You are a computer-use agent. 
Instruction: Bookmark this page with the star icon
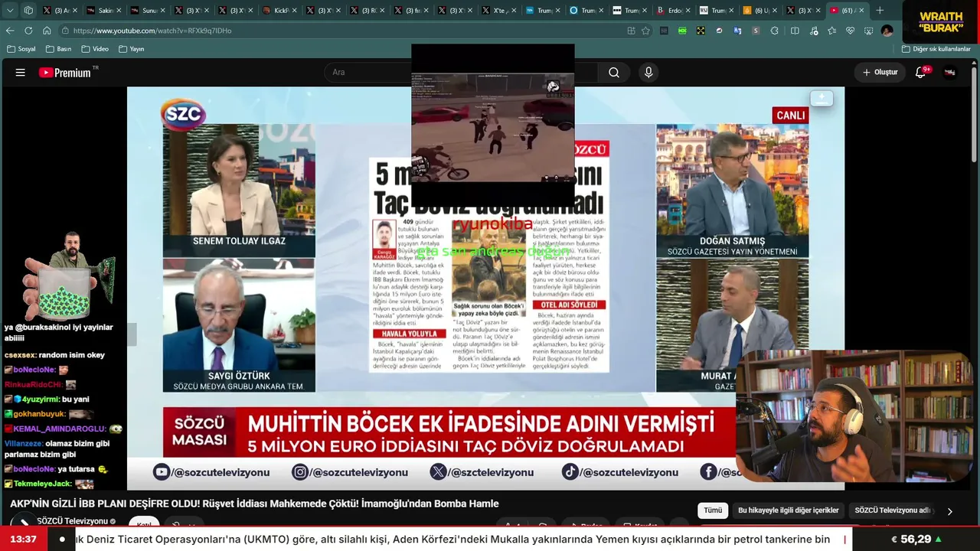(645, 31)
